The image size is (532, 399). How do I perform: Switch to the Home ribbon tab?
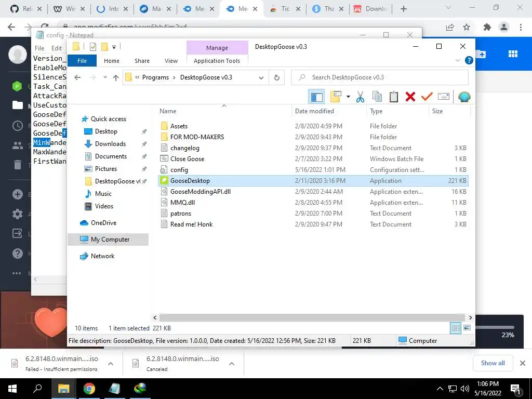pos(112,61)
